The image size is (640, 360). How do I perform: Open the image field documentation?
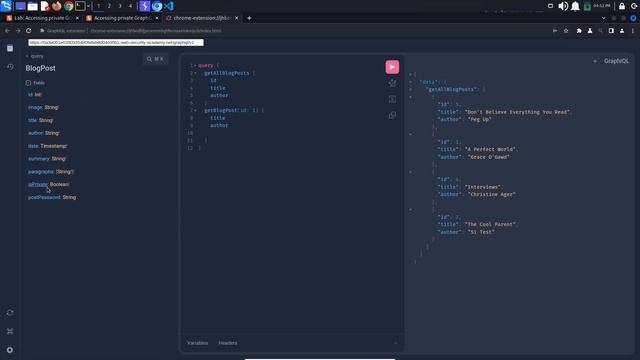point(35,107)
